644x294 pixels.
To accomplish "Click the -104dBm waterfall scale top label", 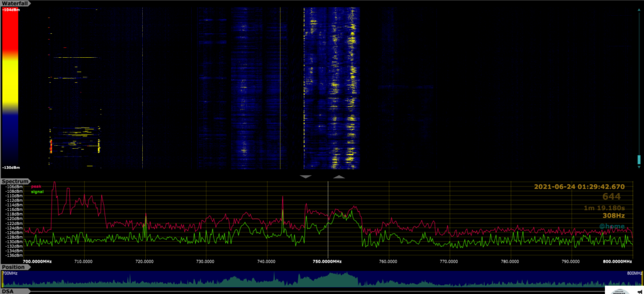I will [11, 10].
